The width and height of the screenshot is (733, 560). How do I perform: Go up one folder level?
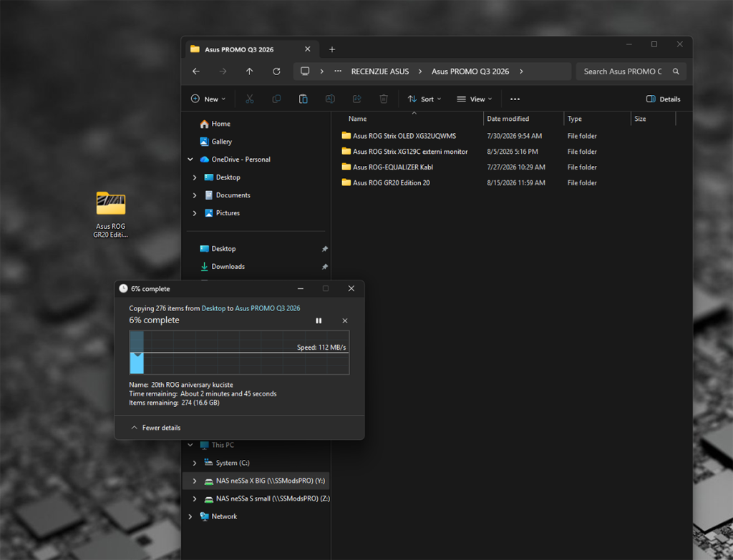tap(250, 72)
